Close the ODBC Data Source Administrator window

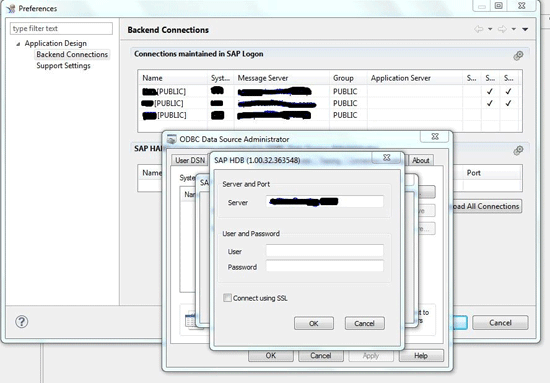coord(435,136)
